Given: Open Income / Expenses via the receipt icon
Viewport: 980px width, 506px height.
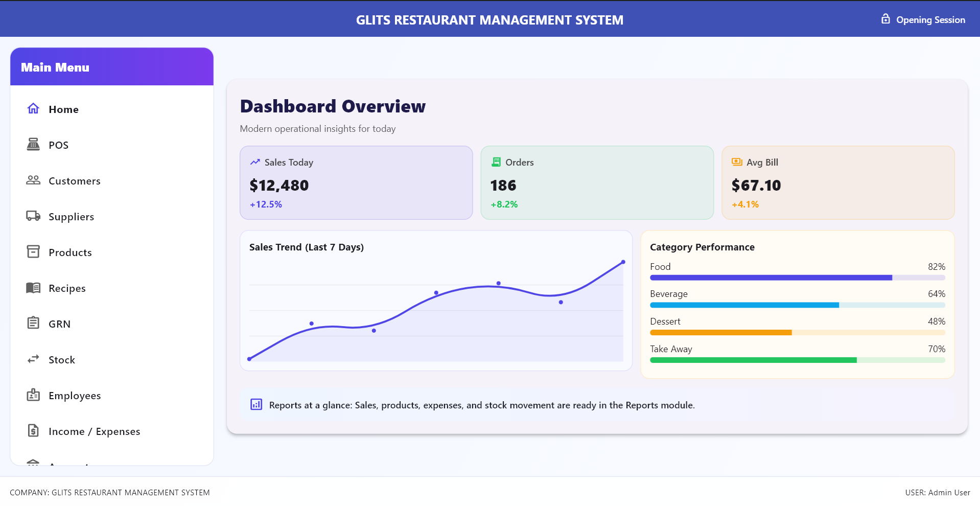Looking at the screenshot, I should pos(33,430).
